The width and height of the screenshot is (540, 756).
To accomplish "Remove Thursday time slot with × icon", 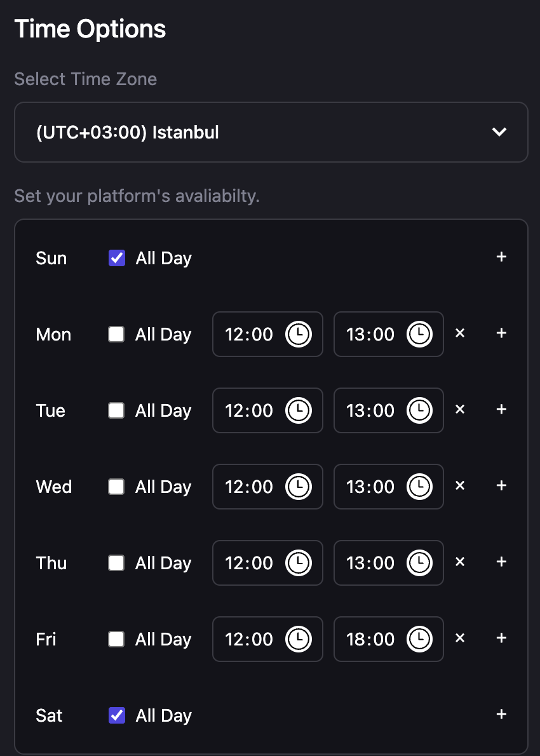I will (x=461, y=562).
